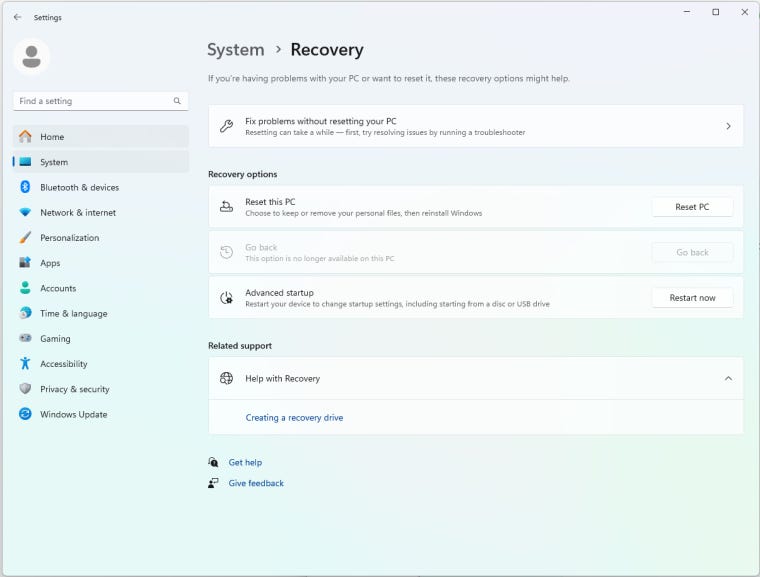Click the user profile avatar icon

coord(32,57)
